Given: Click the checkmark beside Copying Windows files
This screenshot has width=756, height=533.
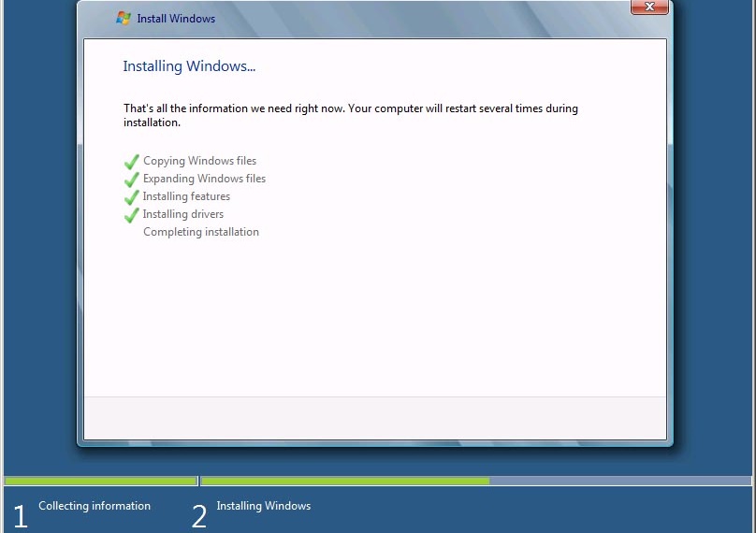Looking at the screenshot, I should pyautogui.click(x=132, y=162).
